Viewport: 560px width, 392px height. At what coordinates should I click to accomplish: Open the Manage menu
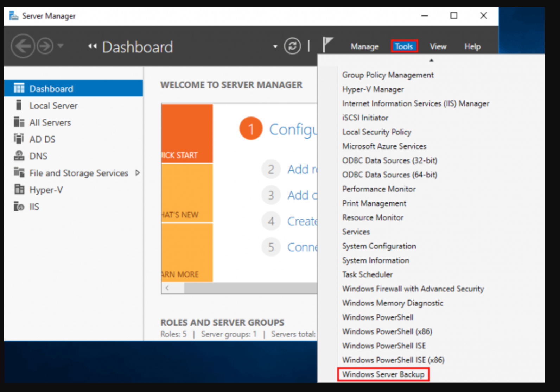coord(364,46)
